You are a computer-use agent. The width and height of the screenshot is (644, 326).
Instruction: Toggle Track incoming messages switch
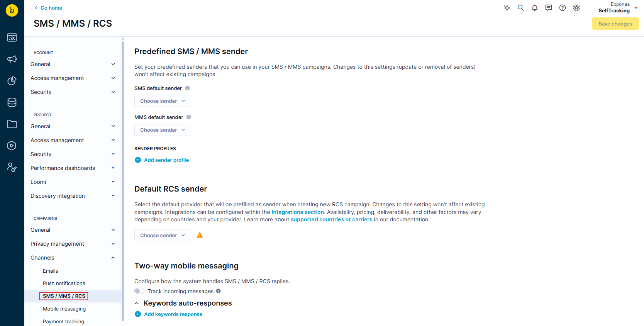(139, 291)
